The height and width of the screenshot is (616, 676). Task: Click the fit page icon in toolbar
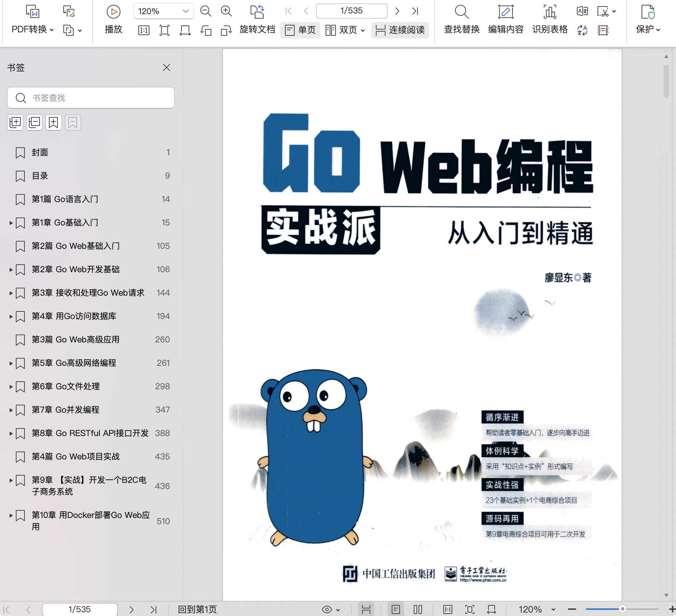(165, 30)
